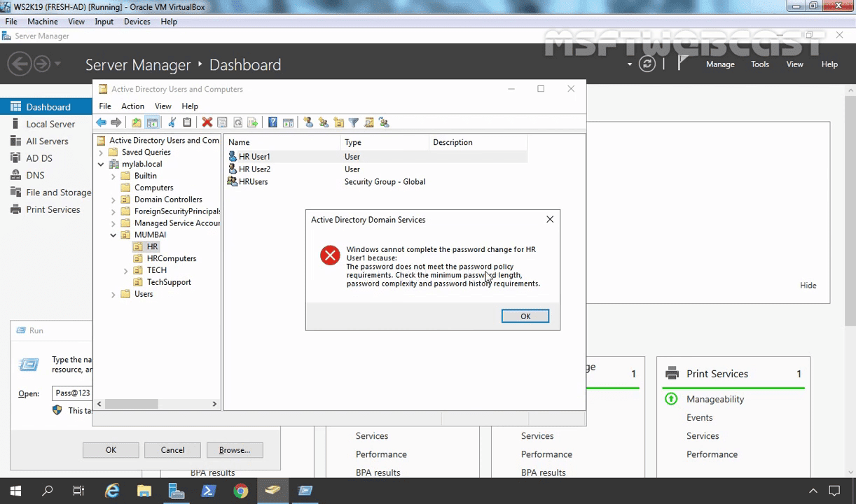856x504 pixels.
Task: Click the red X Delete icon
Action: pyautogui.click(x=207, y=122)
